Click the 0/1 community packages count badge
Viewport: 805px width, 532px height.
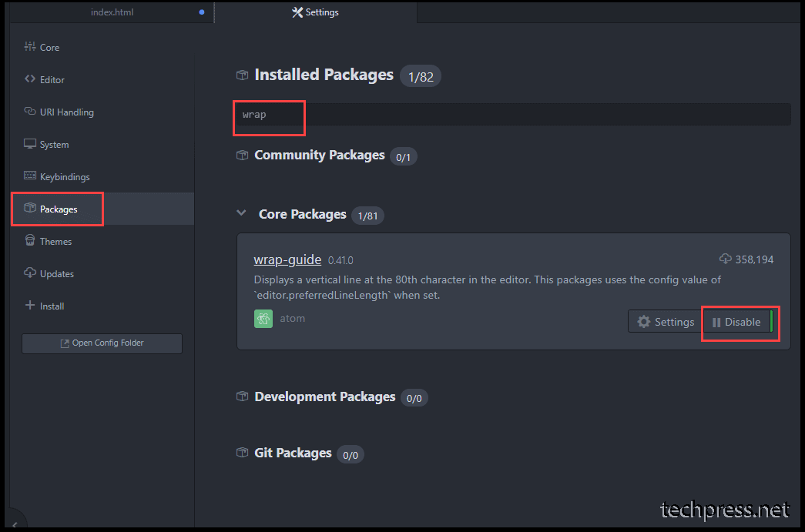click(403, 157)
